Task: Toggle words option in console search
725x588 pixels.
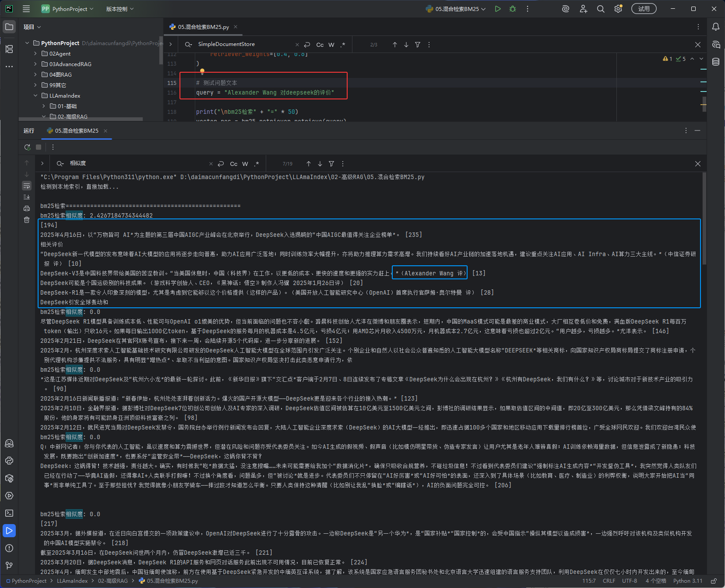Action: click(245, 164)
